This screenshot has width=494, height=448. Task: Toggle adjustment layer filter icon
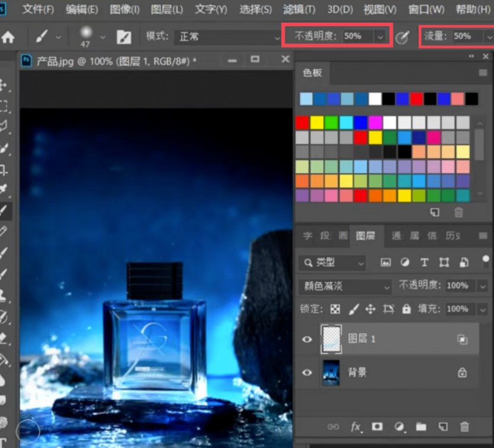coord(405,262)
